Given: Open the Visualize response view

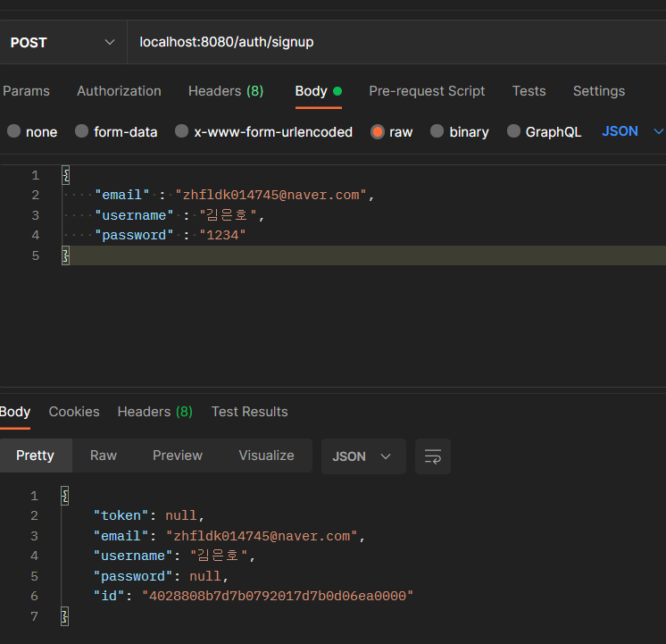Looking at the screenshot, I should coord(266,456).
